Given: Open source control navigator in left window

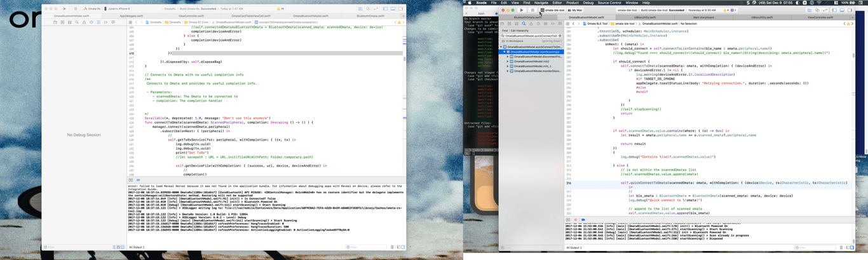Looking at the screenshot, I should point(62,22).
